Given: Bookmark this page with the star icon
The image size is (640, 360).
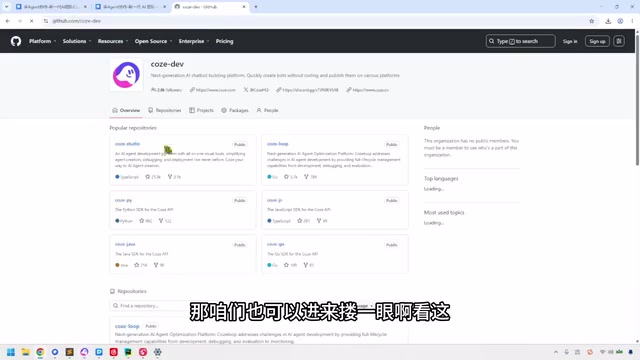Looking at the screenshot, I should coord(591,21).
